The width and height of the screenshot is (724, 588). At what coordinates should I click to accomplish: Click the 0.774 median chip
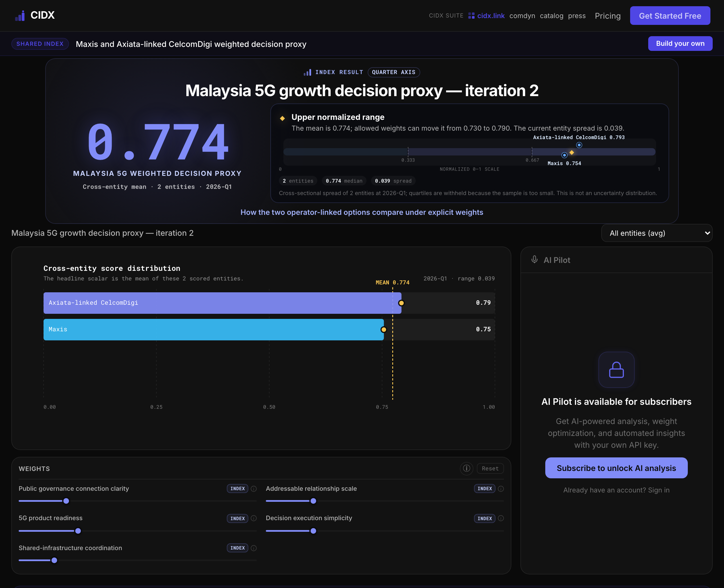[x=344, y=181]
